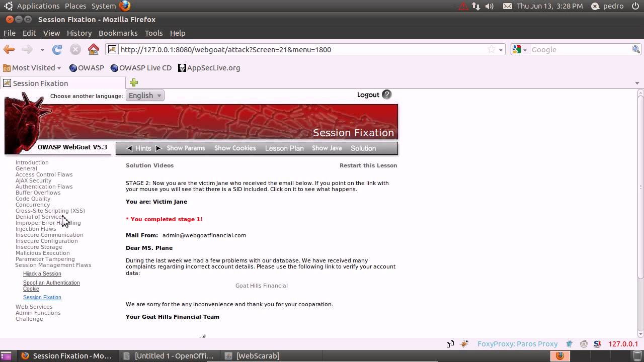Open the back/forward history dropdown arrow
The image size is (644, 362).
42,50
